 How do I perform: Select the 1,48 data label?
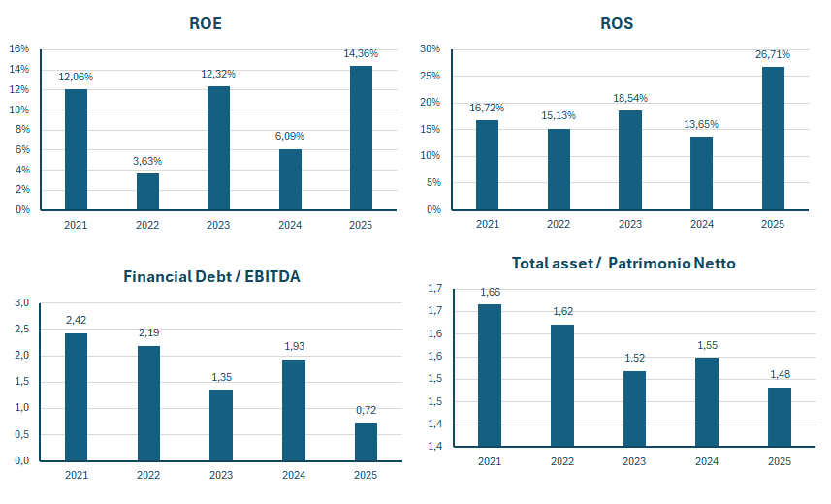pyautogui.click(x=779, y=375)
